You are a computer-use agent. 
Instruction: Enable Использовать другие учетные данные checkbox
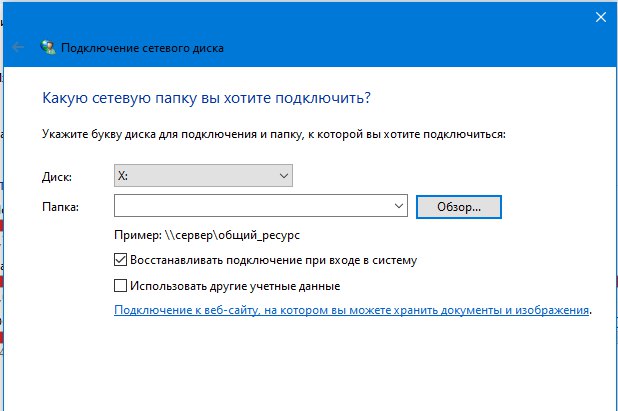[120, 286]
